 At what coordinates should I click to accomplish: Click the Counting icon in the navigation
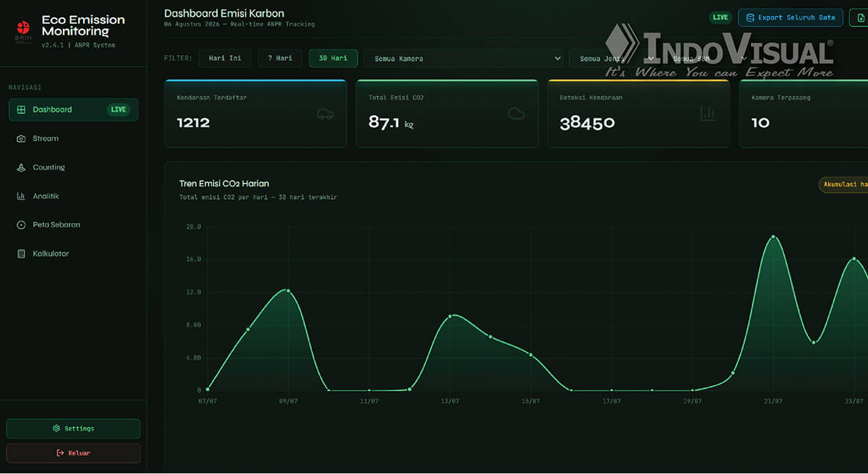coord(21,168)
